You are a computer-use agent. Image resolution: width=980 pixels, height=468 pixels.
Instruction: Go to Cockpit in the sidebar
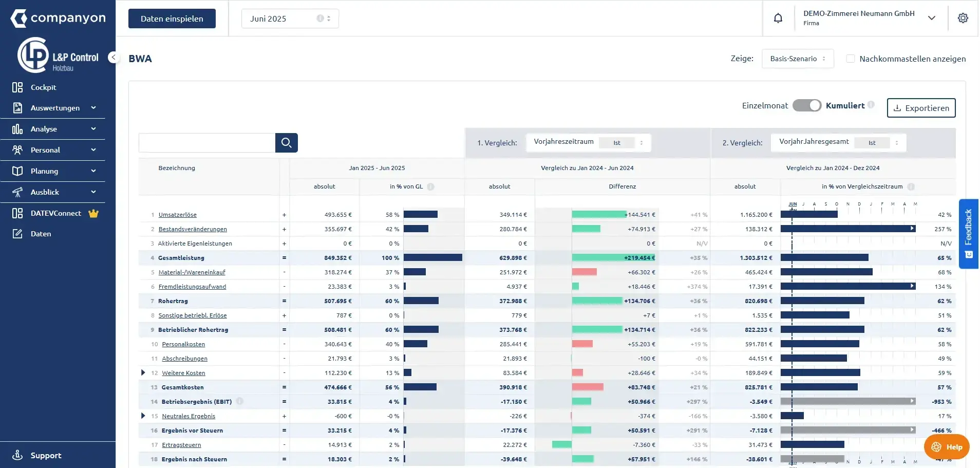(43, 87)
